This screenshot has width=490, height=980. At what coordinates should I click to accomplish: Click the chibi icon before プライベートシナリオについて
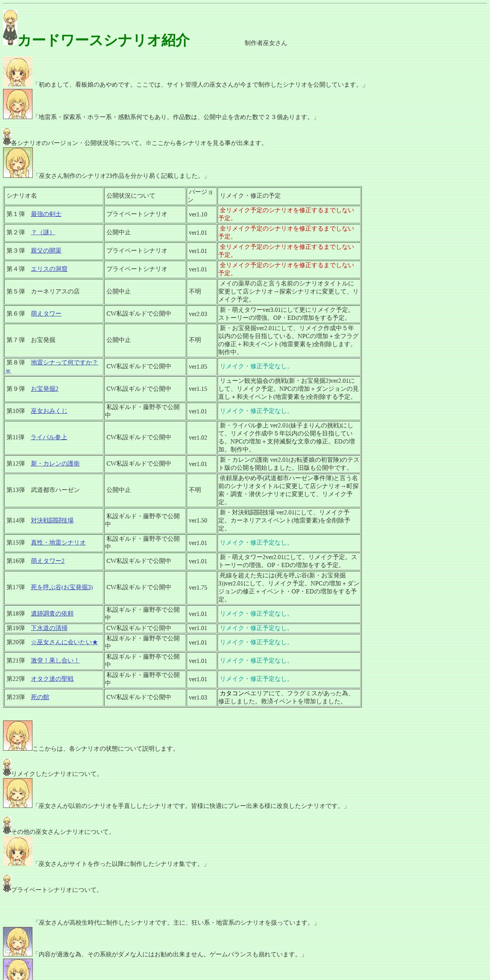pyautogui.click(x=7, y=883)
